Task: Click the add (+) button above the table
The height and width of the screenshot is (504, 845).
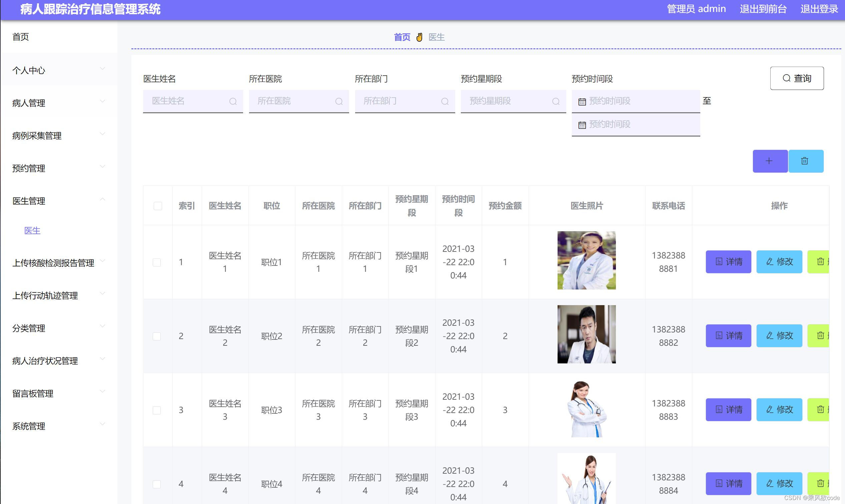Action: click(x=770, y=161)
